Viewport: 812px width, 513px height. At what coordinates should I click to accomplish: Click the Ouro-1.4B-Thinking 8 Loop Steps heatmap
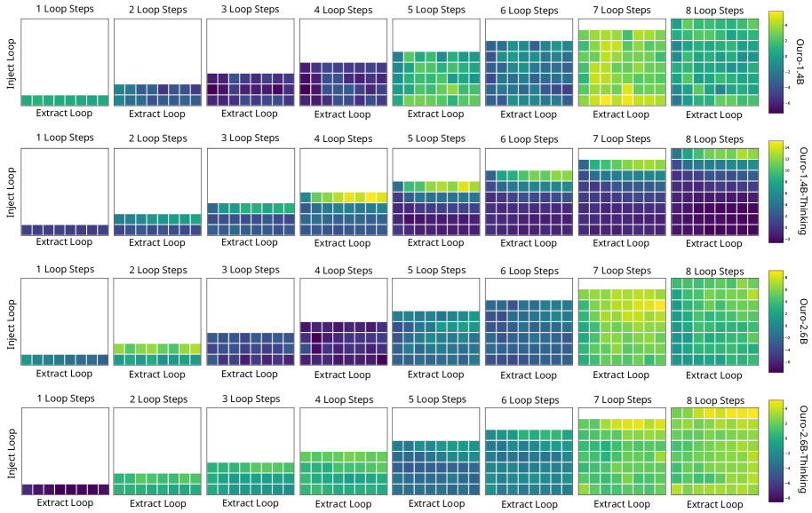pyautogui.click(x=714, y=192)
